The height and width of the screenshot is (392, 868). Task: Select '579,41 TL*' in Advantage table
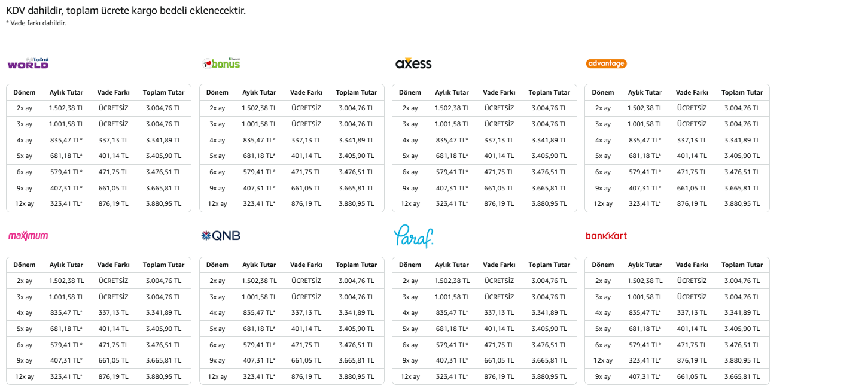[645, 172]
